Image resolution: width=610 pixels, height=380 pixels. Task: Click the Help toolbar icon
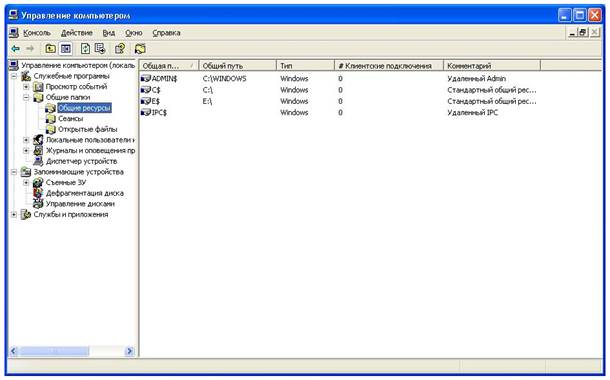(120, 49)
